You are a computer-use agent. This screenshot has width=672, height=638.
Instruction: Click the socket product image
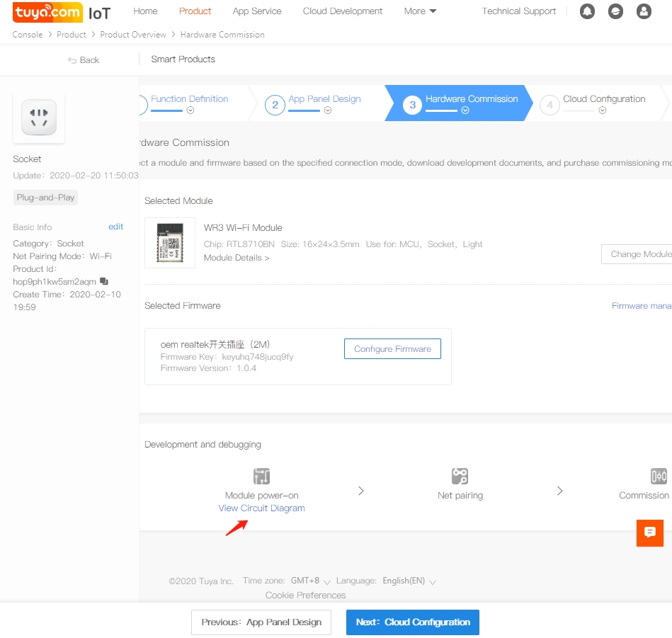point(39,118)
